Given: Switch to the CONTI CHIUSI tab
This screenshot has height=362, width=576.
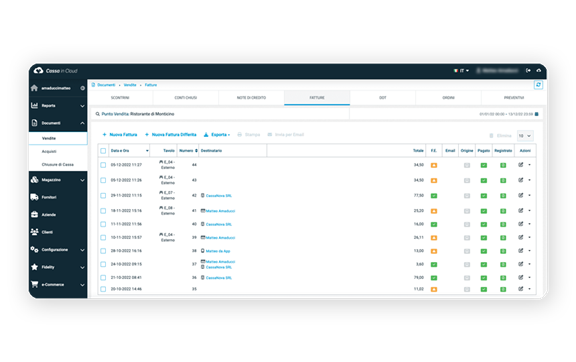Looking at the screenshot, I should [x=186, y=98].
